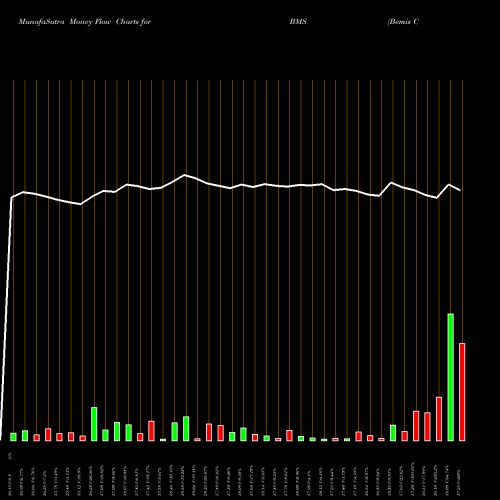Click the "BMS" ticker symbol text
This screenshot has height=500, width=500.
pyautogui.click(x=298, y=22)
